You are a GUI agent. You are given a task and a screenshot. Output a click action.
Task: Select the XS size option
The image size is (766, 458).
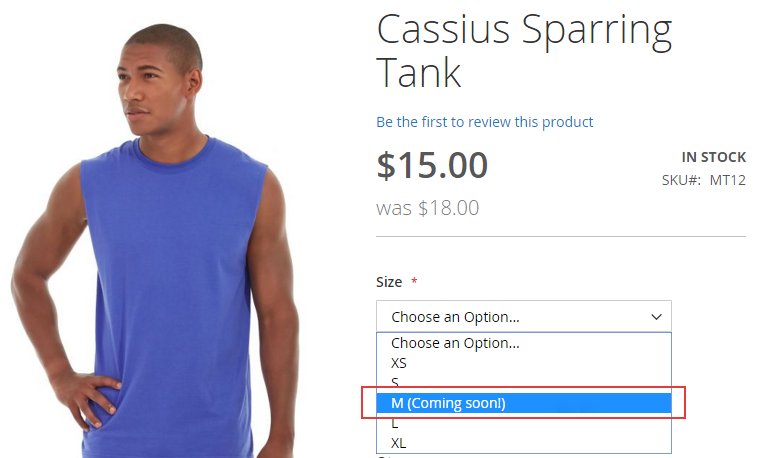coord(399,363)
